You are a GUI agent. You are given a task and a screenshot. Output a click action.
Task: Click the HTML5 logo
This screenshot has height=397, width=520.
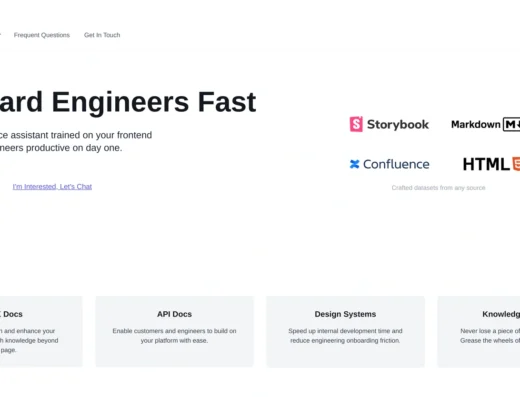[491, 164]
